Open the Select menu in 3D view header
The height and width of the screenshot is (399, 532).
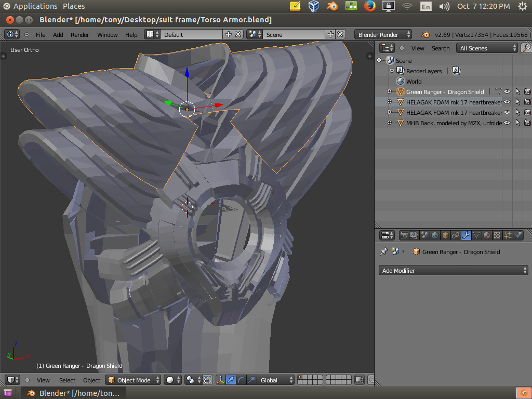(x=67, y=380)
